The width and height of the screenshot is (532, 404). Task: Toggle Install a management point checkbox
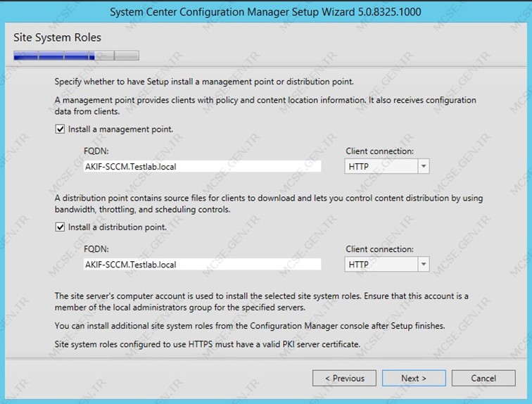[60, 130]
